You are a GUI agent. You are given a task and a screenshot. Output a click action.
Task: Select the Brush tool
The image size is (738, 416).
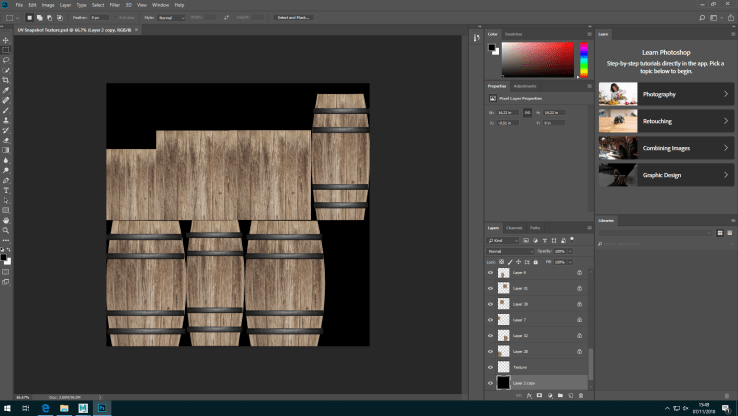pos(6,110)
